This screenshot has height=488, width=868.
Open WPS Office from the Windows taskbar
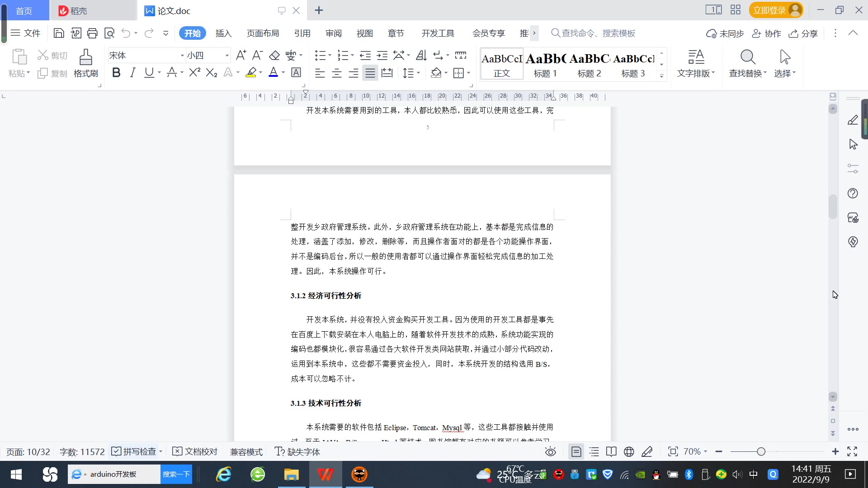coord(325,474)
